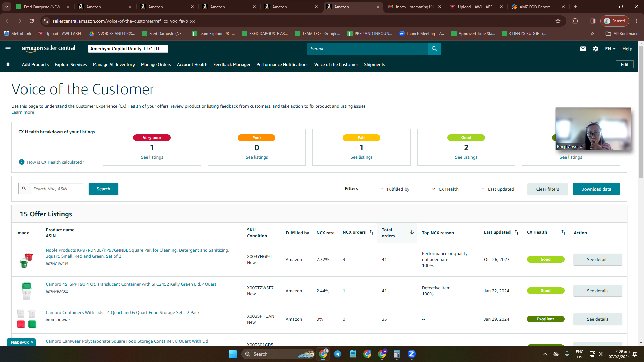View site information icon in address bar
The height and width of the screenshot is (362, 644).
pos(46,21)
